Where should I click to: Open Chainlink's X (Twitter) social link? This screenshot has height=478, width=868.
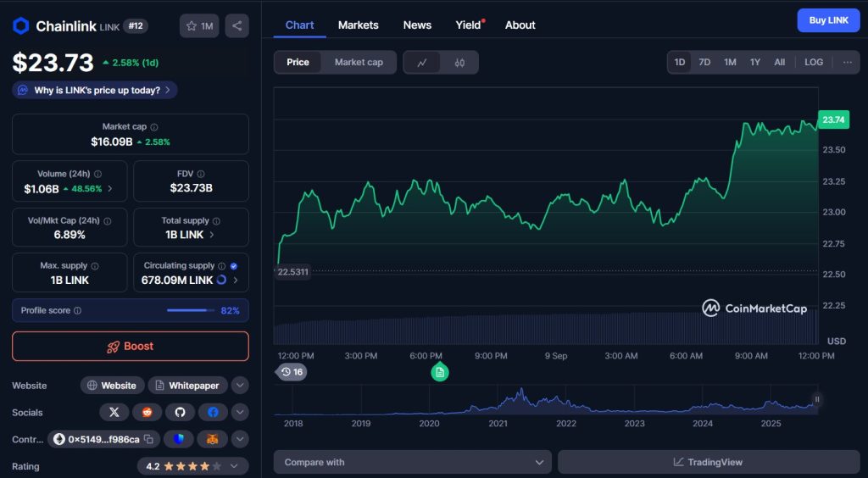(114, 413)
